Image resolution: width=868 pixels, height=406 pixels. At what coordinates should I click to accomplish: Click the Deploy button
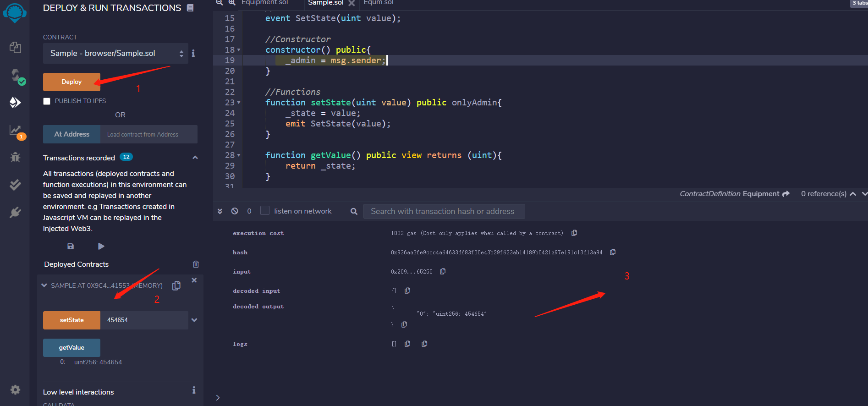point(71,82)
